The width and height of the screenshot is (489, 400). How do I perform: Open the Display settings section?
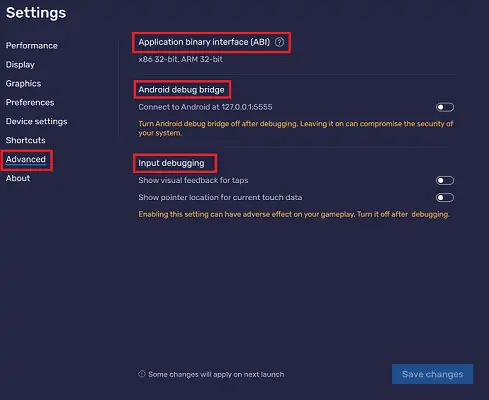coord(20,65)
